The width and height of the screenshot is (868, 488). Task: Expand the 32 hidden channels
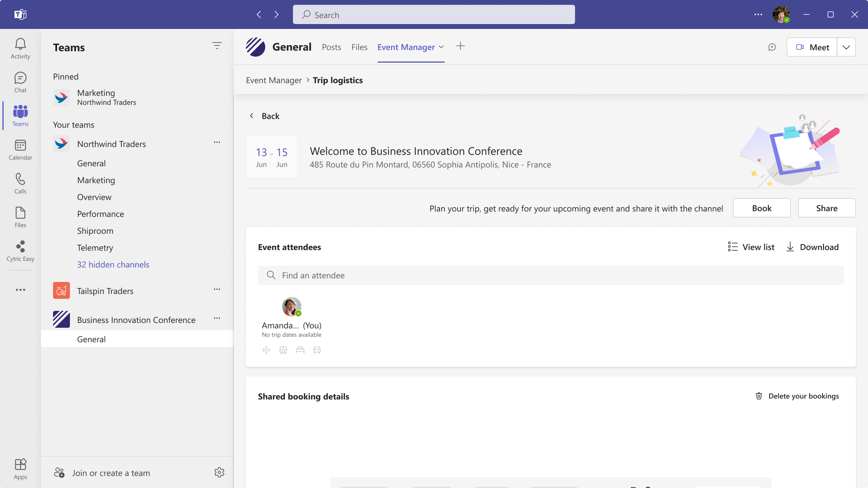click(113, 265)
